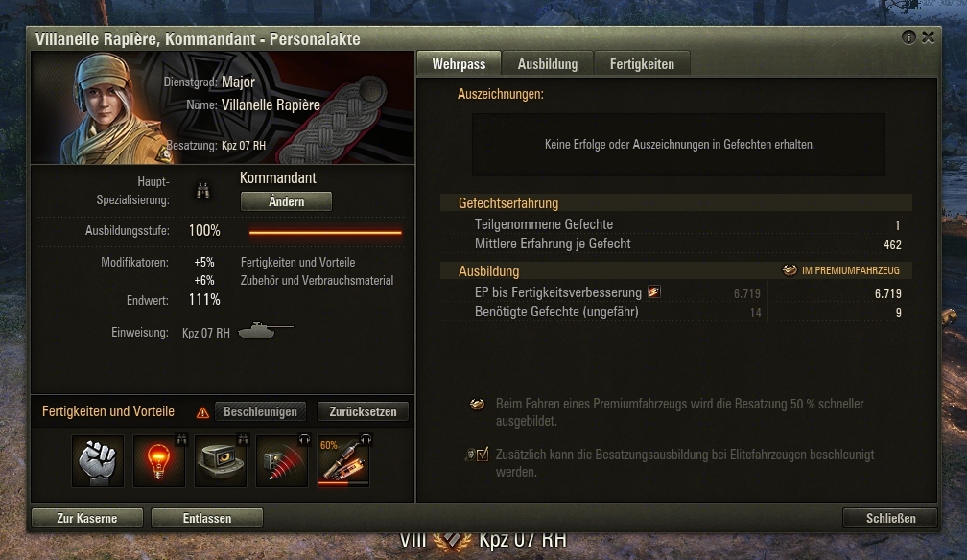
Task: Select the 60% in-progress repair skill
Action: [x=343, y=460]
